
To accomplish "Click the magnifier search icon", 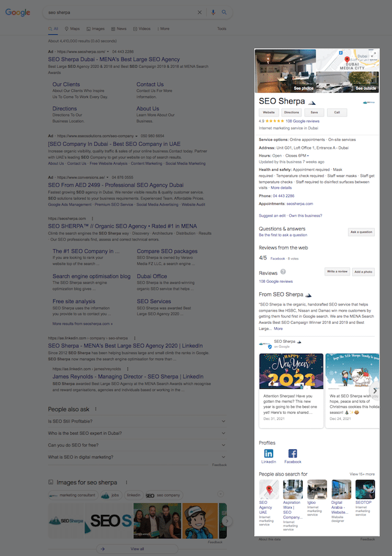I will (224, 12).
